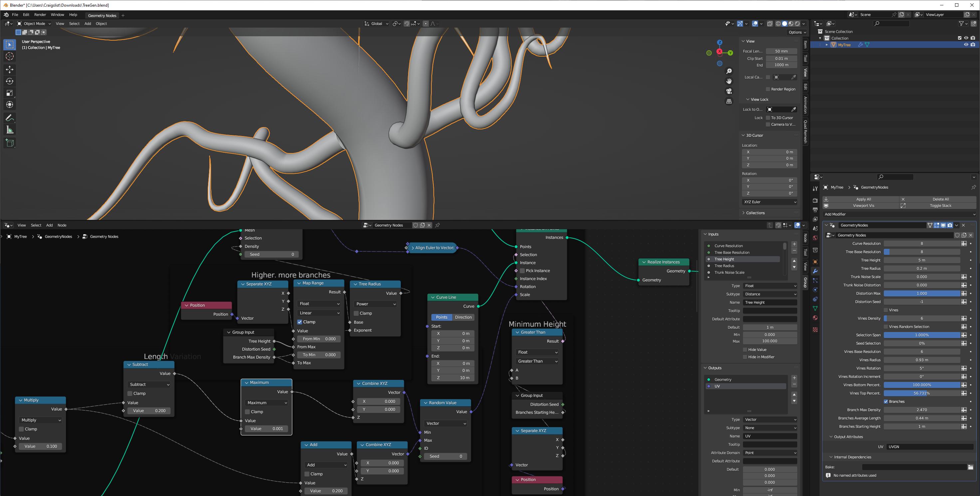Select the Add Cube tool

[x=10, y=143]
